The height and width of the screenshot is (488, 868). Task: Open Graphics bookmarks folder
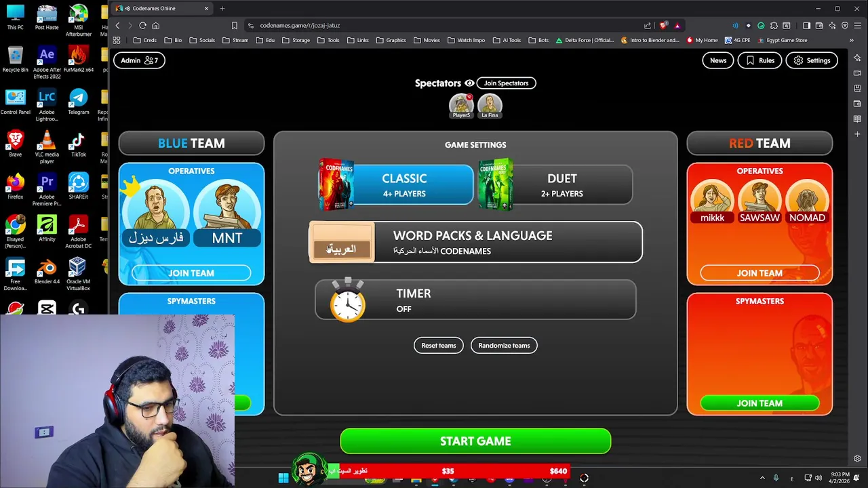(x=391, y=40)
